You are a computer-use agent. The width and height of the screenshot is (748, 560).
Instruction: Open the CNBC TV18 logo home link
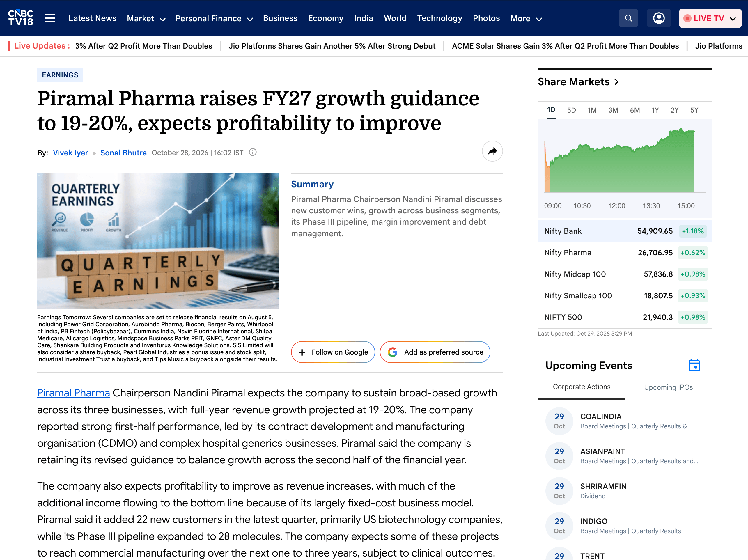(x=21, y=18)
